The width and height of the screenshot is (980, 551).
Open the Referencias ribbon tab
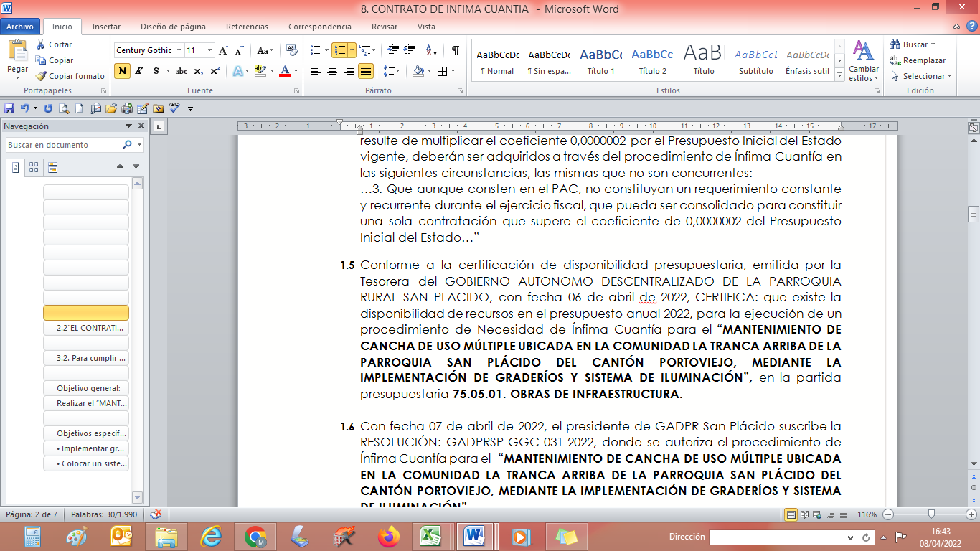[247, 27]
